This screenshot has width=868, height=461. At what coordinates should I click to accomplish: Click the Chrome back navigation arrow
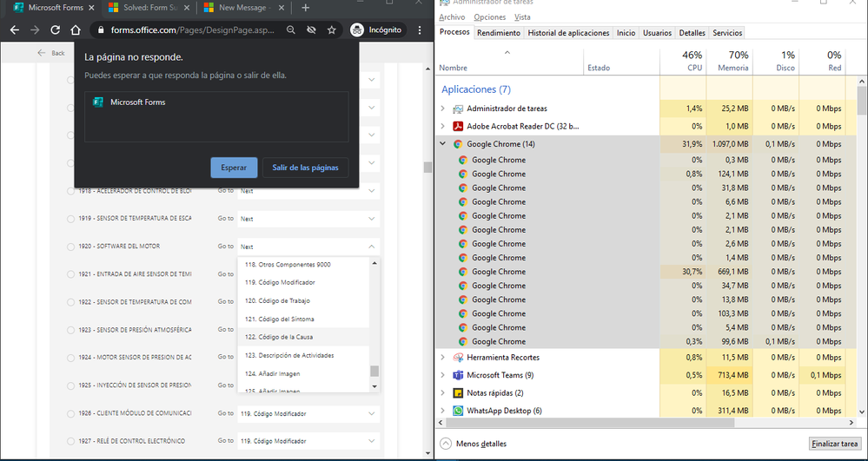click(15, 30)
